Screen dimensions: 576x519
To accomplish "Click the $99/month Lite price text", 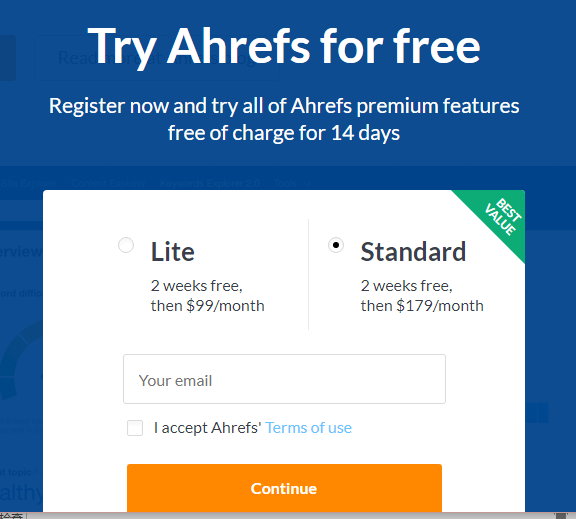I will pos(225,306).
